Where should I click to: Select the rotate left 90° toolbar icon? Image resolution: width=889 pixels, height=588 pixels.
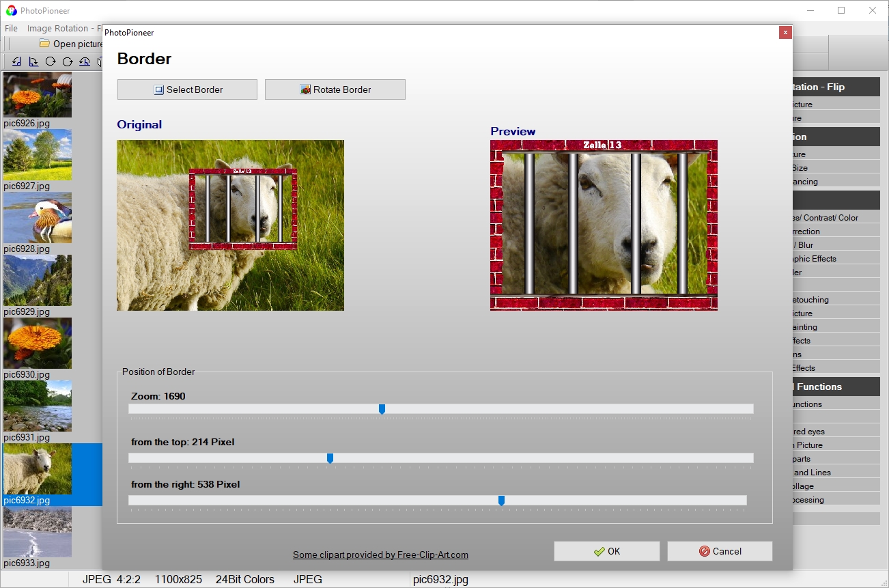click(x=17, y=61)
